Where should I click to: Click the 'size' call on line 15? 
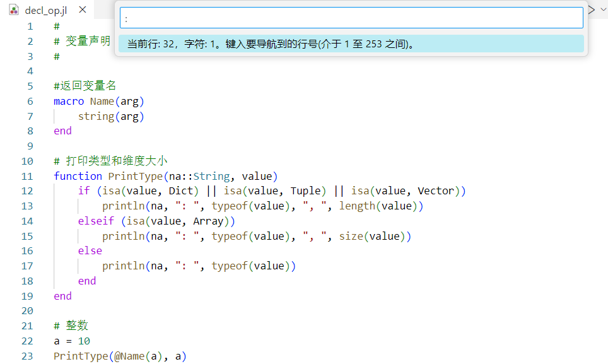[x=351, y=236]
